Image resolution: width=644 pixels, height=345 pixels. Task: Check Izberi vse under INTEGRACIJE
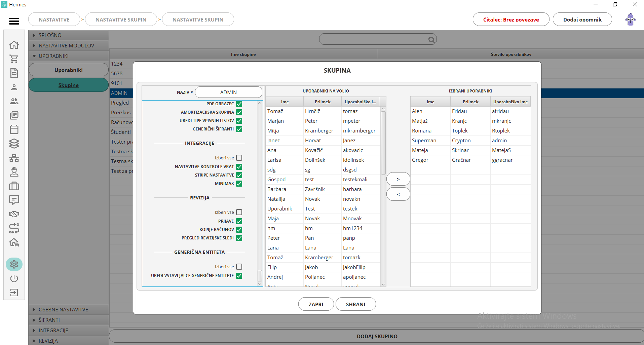click(x=239, y=158)
